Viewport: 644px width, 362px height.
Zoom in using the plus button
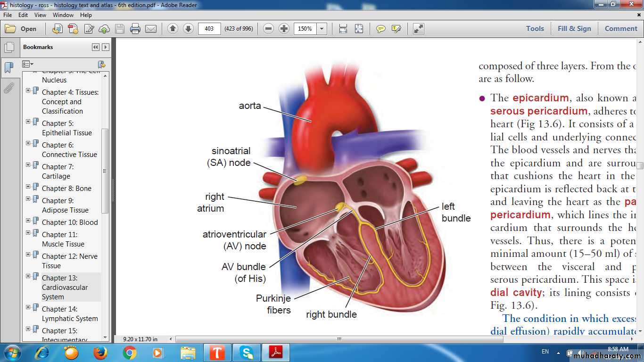pyautogui.click(x=284, y=29)
